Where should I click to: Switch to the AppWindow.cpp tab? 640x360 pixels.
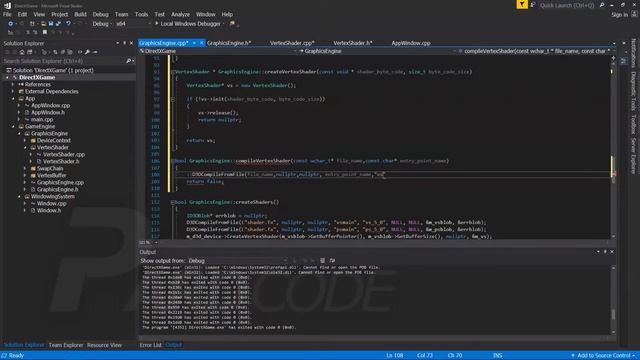411,43
